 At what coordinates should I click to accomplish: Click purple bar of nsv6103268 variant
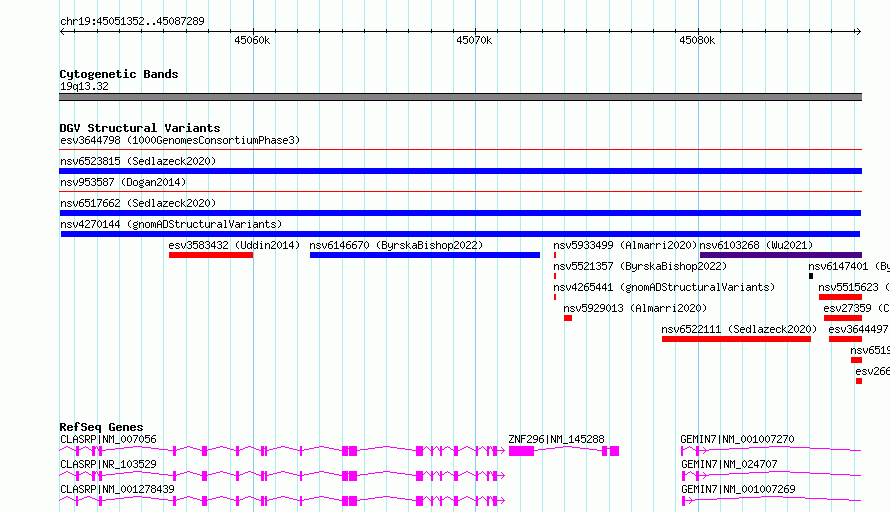(781, 255)
